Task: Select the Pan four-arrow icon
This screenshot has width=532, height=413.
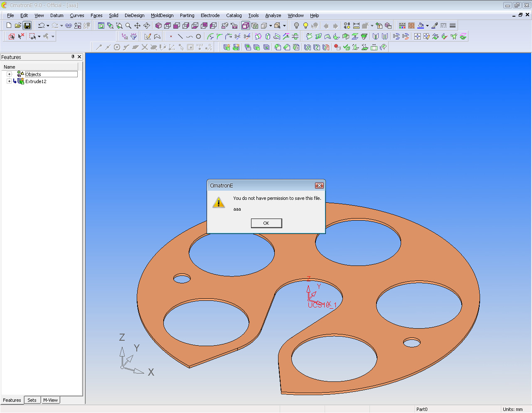Action: [x=138, y=25]
